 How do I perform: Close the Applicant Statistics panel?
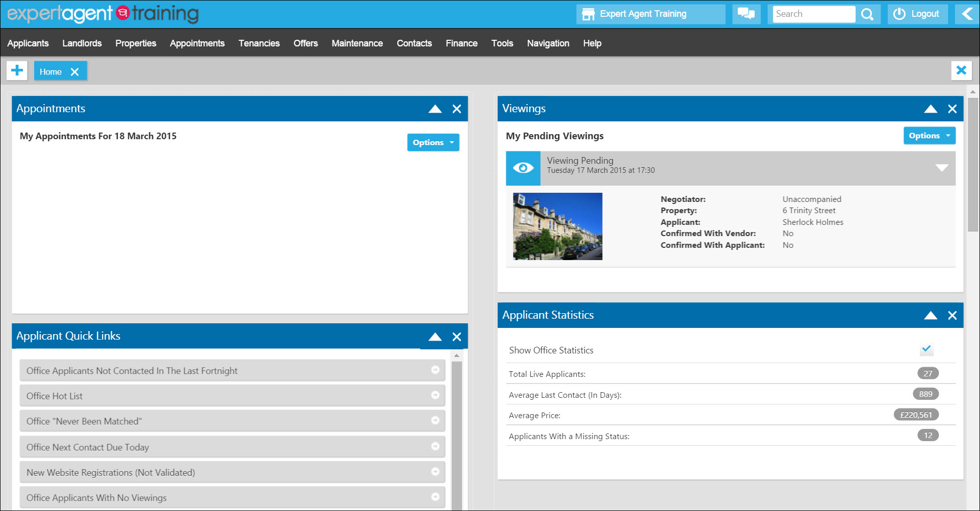click(x=952, y=315)
